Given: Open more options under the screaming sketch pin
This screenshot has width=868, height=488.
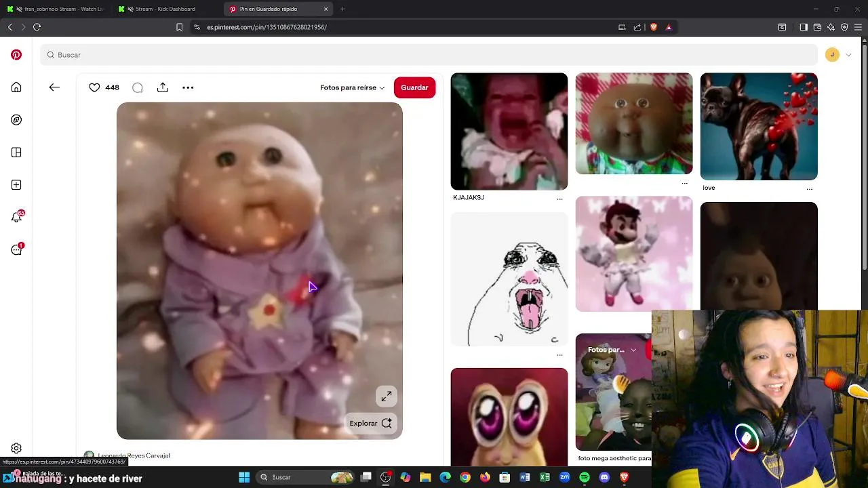Looking at the screenshot, I should point(559,354).
